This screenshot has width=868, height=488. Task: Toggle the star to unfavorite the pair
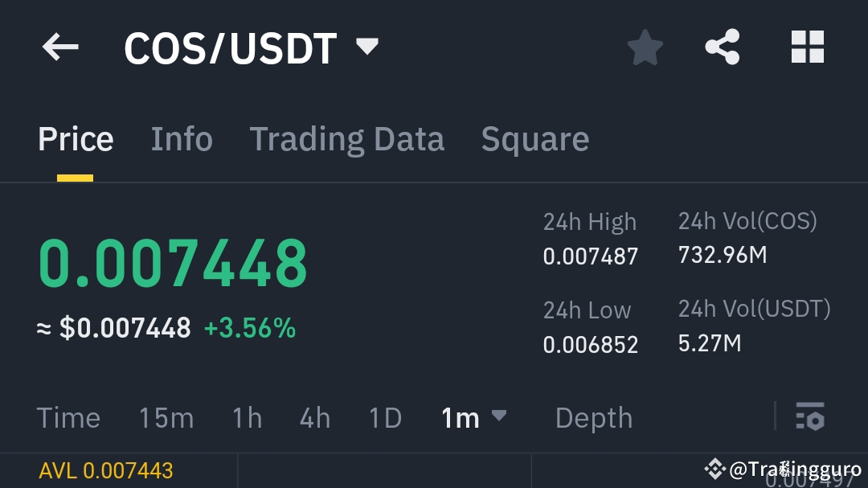point(645,47)
